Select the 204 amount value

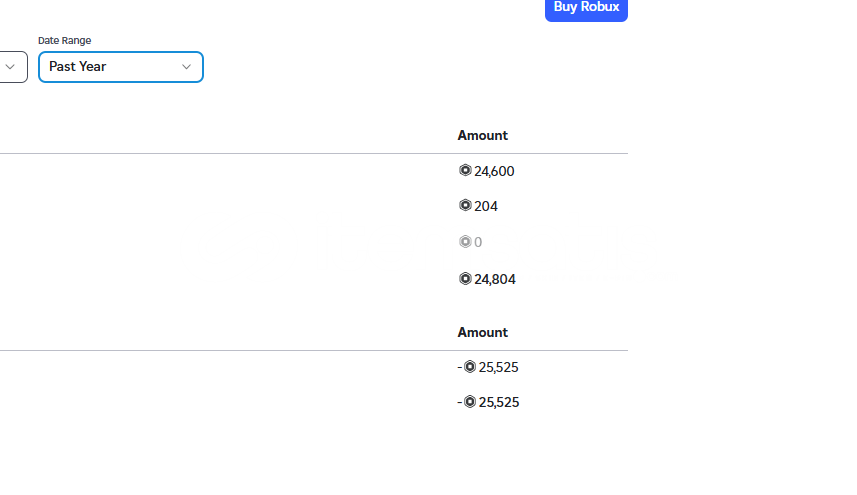486,206
